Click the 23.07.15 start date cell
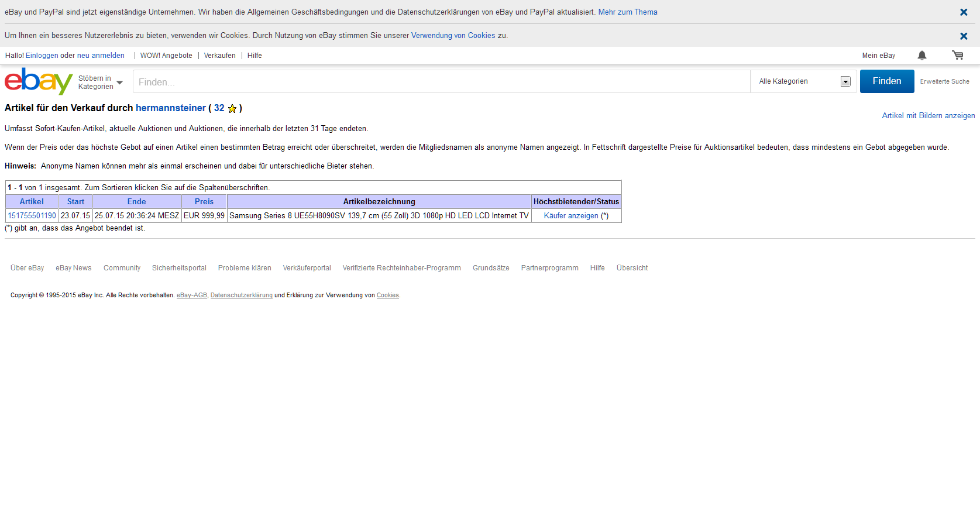The height and width of the screenshot is (529, 980). click(x=75, y=216)
